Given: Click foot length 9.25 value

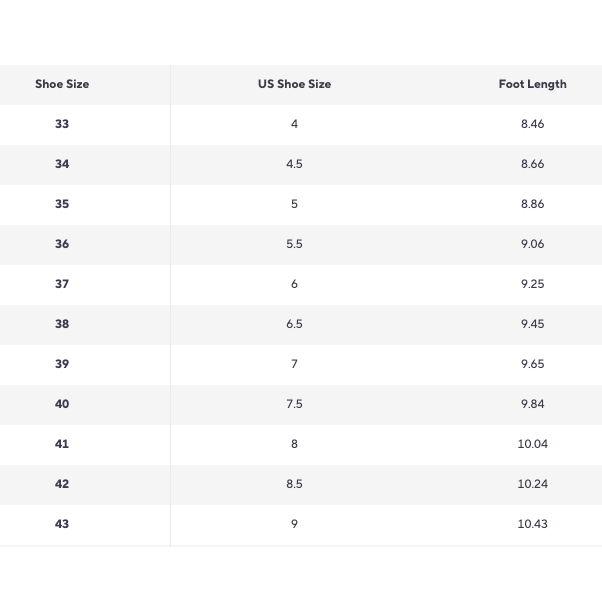Looking at the screenshot, I should [x=532, y=284].
